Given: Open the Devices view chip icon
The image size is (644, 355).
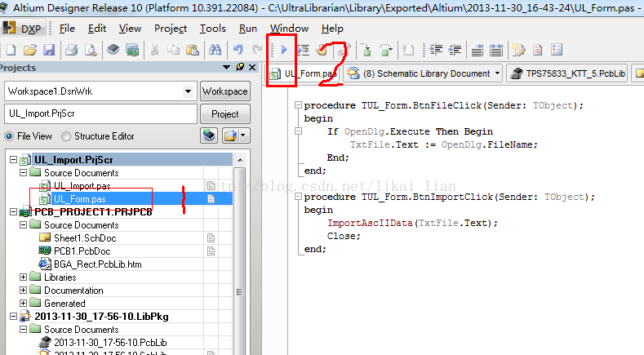Looking at the screenshot, I should (x=113, y=50).
